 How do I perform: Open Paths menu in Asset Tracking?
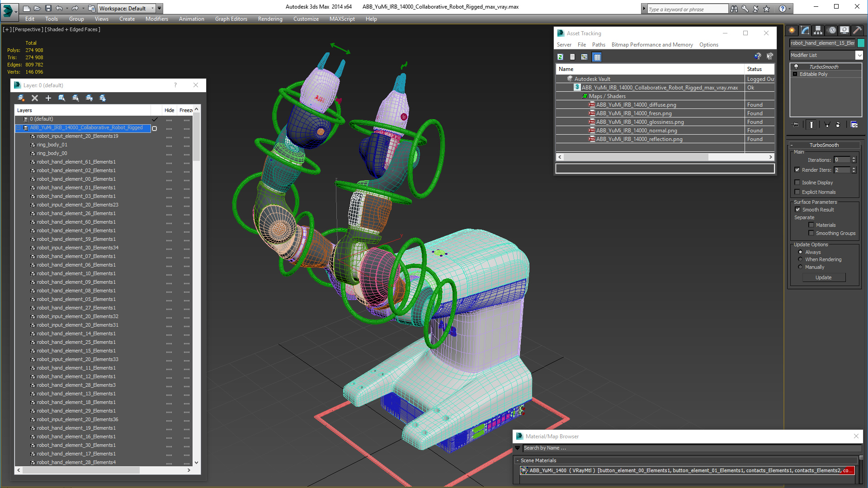point(598,45)
